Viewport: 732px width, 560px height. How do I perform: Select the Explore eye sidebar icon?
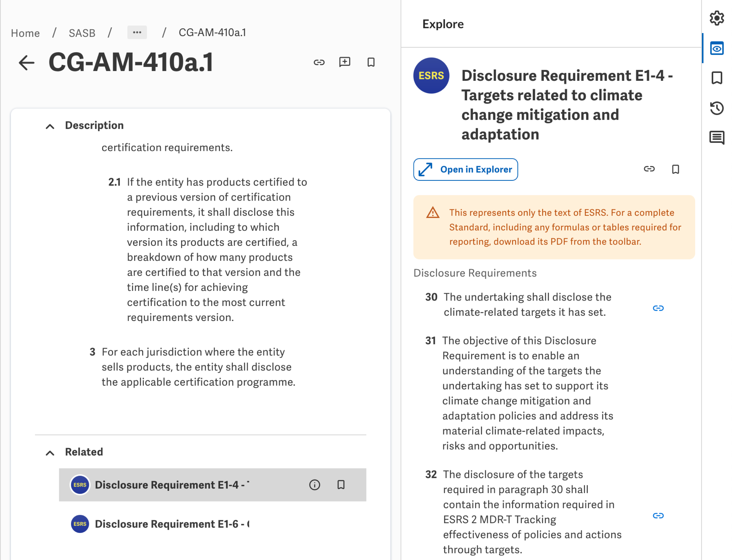click(717, 49)
